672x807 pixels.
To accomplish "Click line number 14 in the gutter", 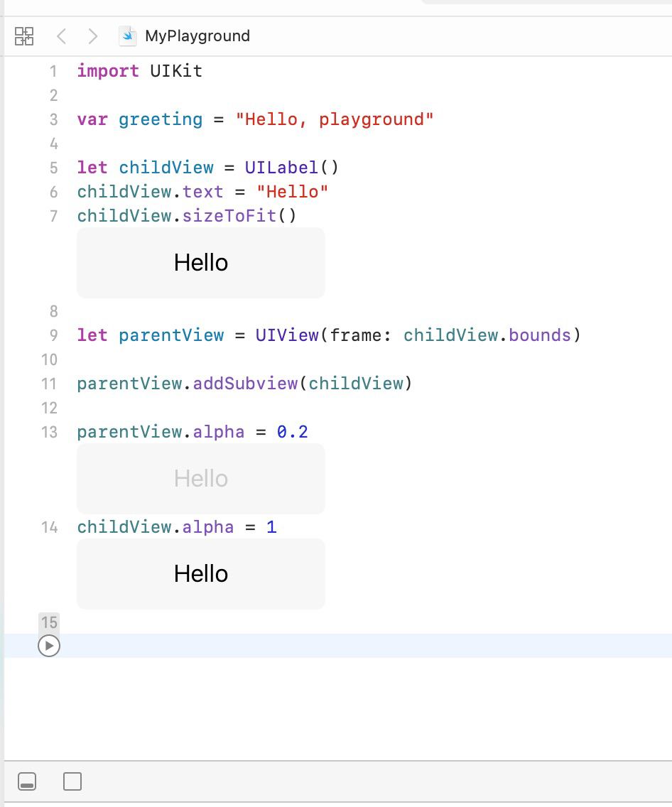I will click(49, 527).
